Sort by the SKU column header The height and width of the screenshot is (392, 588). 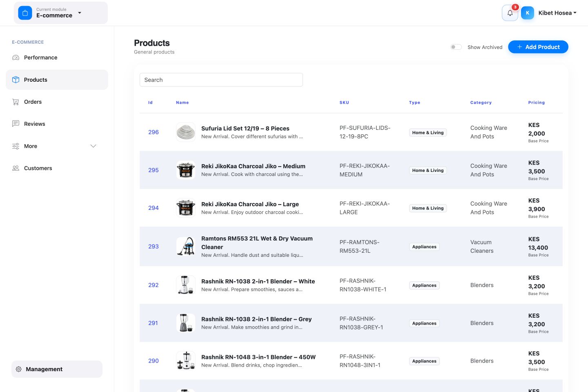[344, 102]
